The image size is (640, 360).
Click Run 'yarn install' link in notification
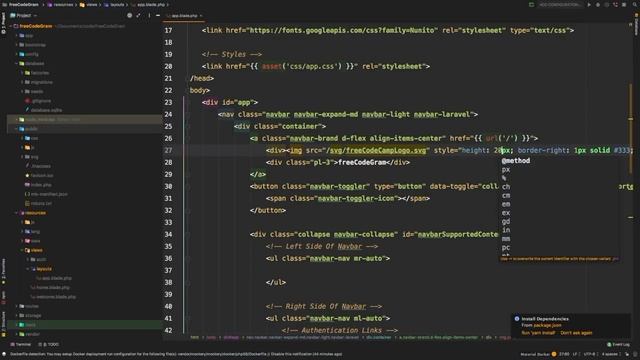[x=538, y=333]
